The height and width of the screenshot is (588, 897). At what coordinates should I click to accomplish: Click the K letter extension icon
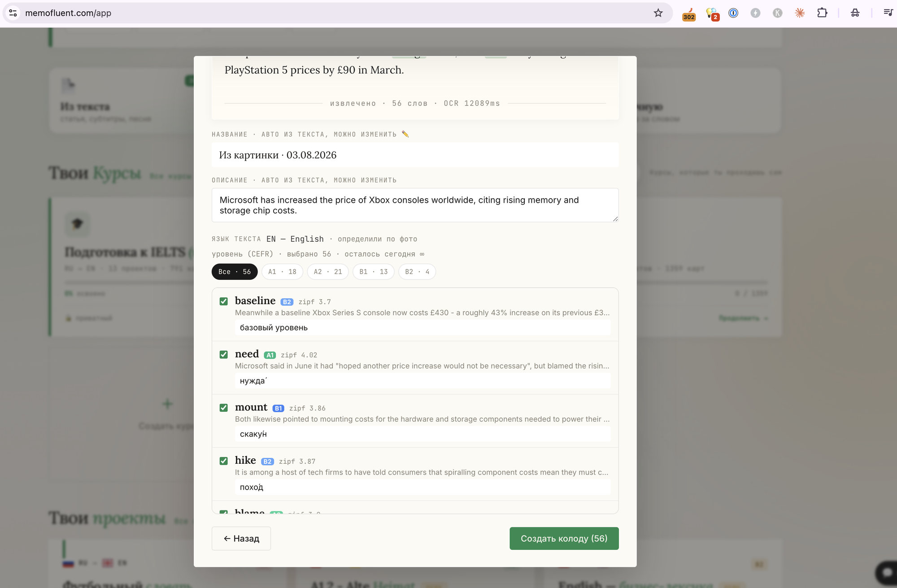coord(778,13)
